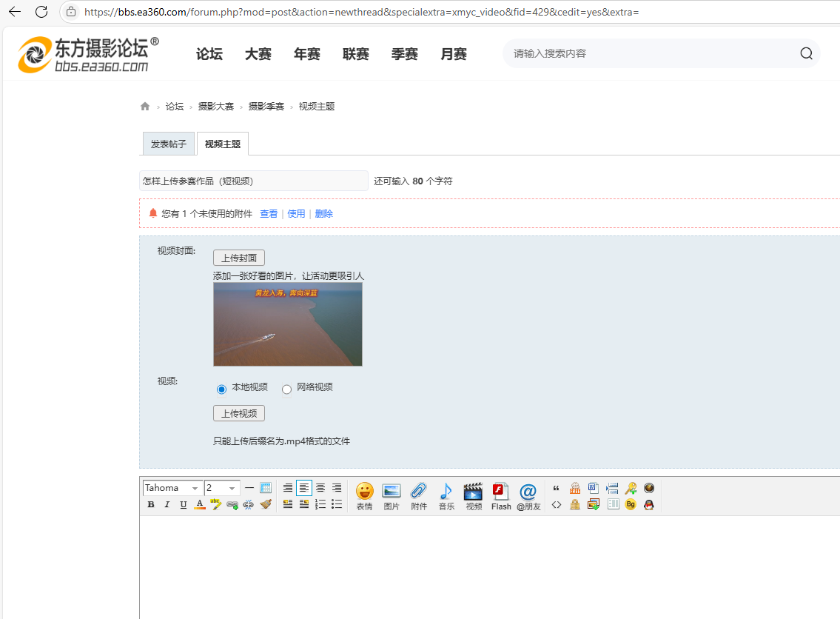Viewport: 840px width, 619px height.
Task: Open the 月赛 navigation item
Action: (x=453, y=53)
